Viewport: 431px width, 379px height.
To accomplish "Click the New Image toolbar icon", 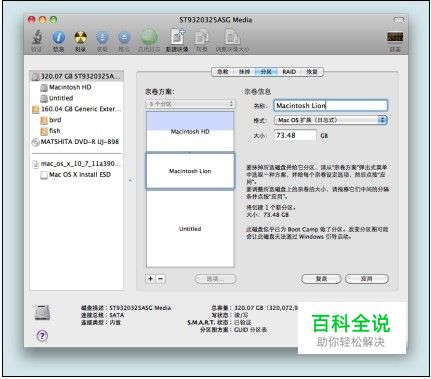I will (x=177, y=37).
